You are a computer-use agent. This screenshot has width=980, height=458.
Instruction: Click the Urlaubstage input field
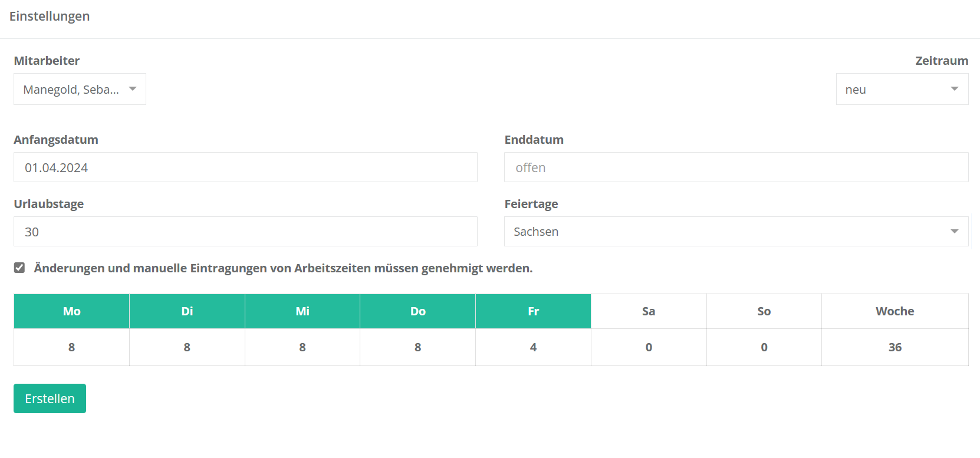245,232
